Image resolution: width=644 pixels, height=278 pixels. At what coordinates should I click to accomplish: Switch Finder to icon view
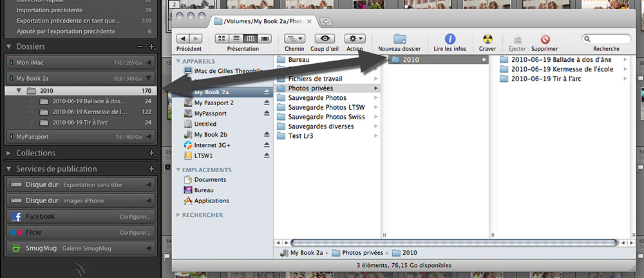[222, 39]
